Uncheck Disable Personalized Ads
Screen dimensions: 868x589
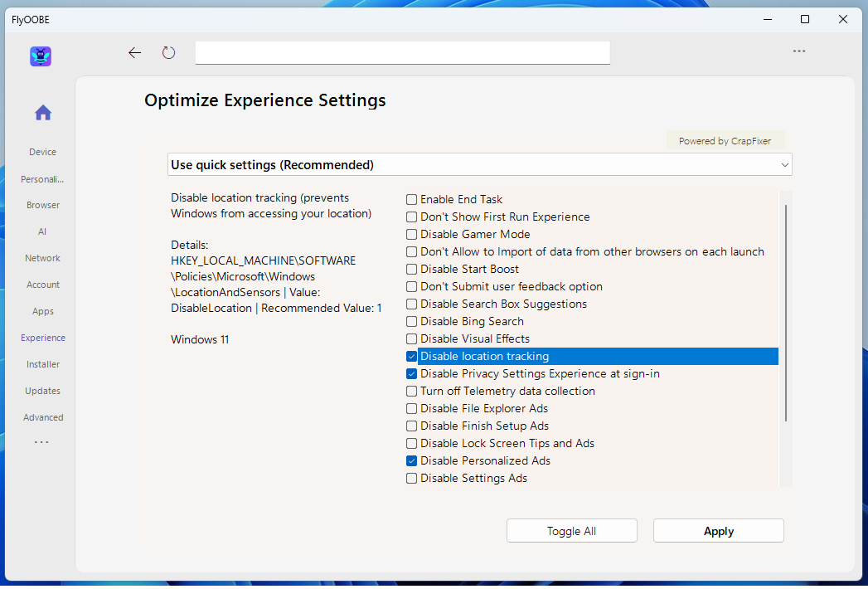[412, 461]
